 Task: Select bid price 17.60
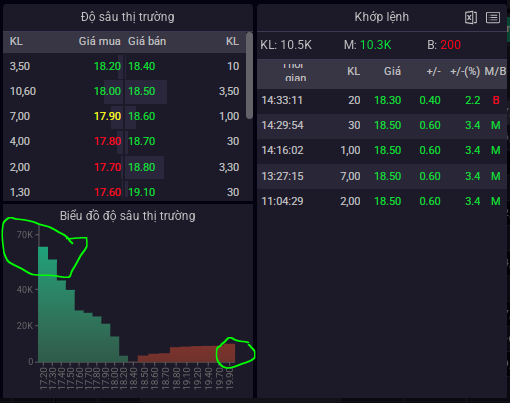tap(107, 192)
